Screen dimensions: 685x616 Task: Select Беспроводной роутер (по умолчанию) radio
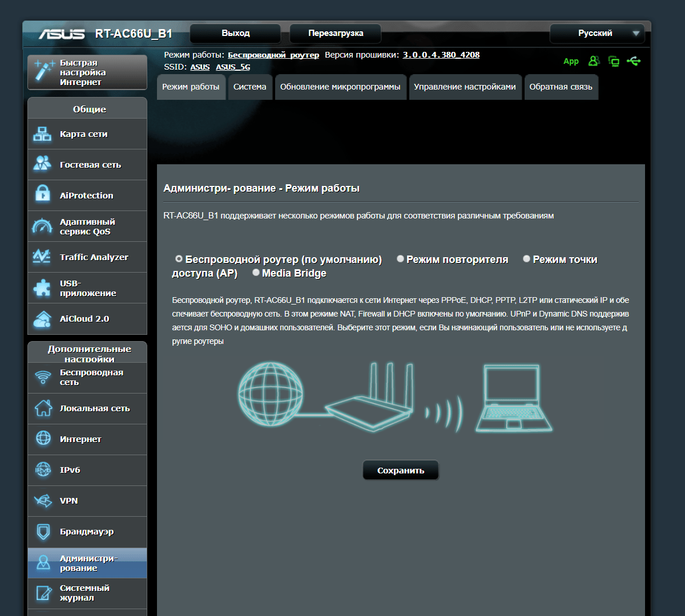click(179, 259)
